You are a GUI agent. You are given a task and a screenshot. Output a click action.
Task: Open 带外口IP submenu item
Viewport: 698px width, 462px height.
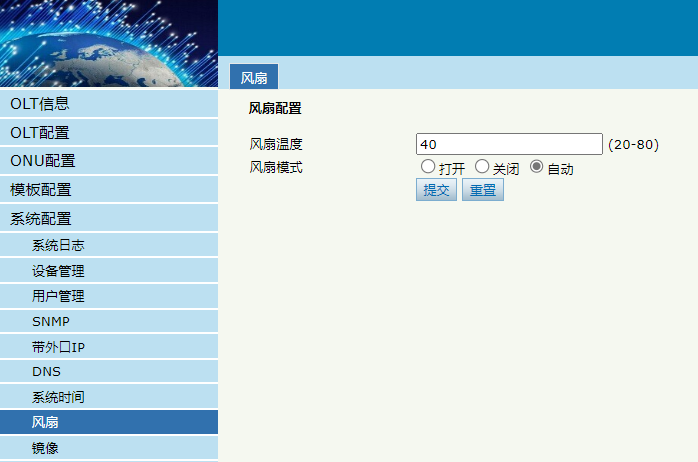[x=109, y=346]
